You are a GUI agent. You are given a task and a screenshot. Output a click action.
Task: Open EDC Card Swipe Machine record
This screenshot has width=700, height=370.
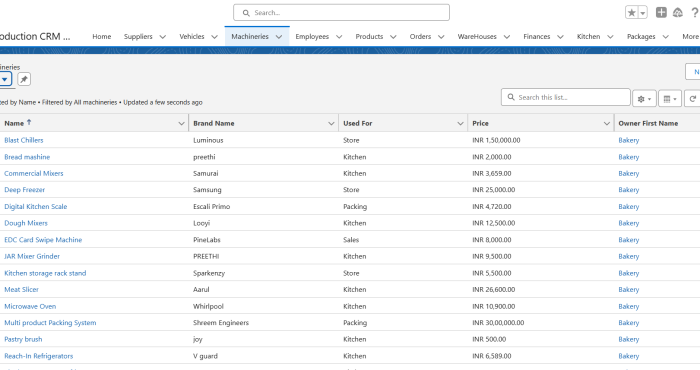click(x=43, y=240)
